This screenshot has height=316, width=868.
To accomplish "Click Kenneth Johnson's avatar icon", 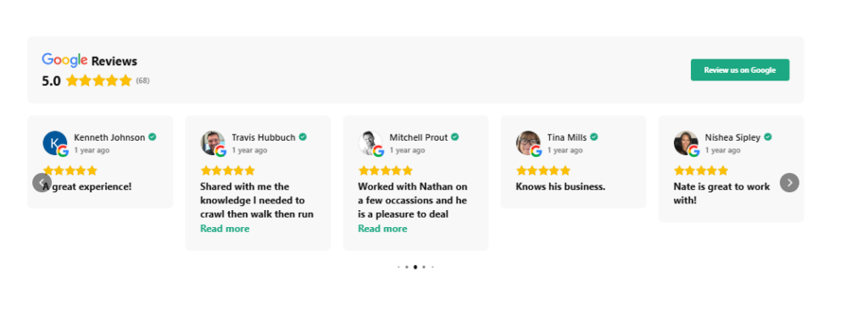I will pyautogui.click(x=55, y=143).
